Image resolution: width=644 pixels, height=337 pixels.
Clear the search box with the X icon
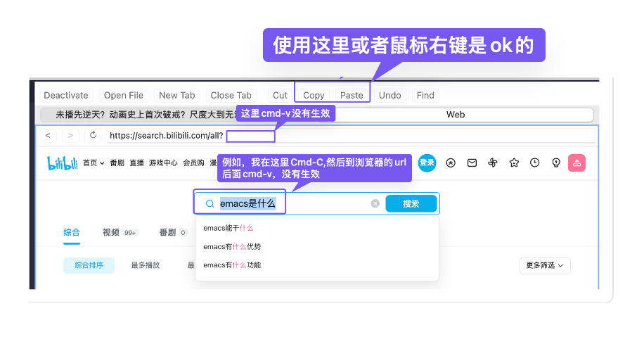pyautogui.click(x=375, y=203)
